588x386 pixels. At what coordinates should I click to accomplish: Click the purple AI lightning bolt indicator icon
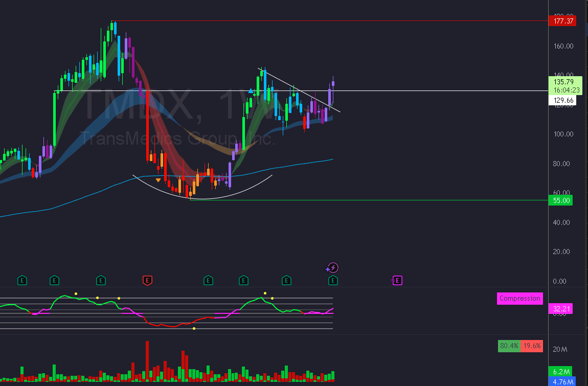[332, 267]
